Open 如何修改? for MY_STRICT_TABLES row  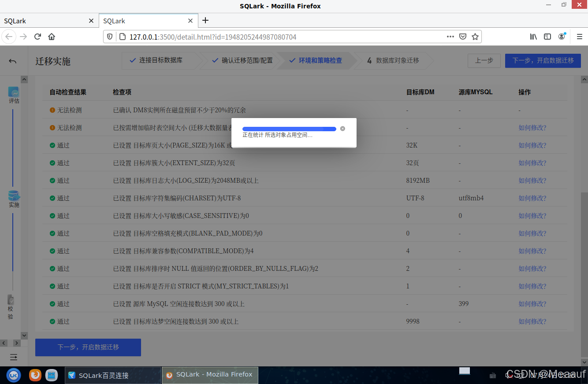coord(532,286)
